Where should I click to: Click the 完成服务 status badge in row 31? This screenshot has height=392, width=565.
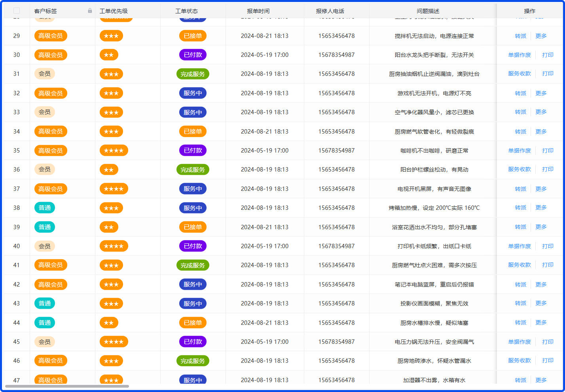pyautogui.click(x=193, y=74)
